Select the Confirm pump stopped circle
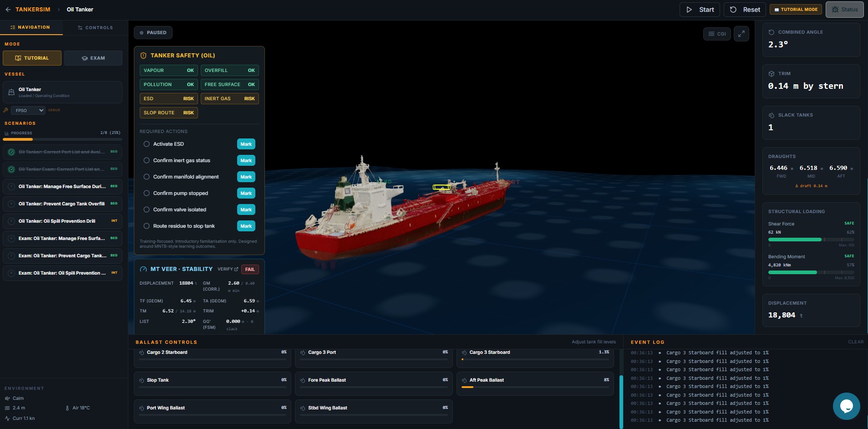This screenshot has height=429, width=868. [147, 193]
